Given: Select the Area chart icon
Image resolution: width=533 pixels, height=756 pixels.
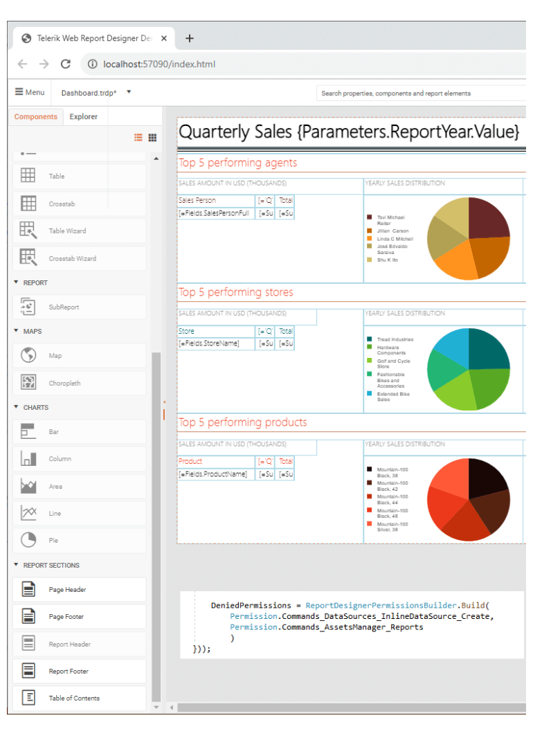Looking at the screenshot, I should pyautogui.click(x=28, y=486).
